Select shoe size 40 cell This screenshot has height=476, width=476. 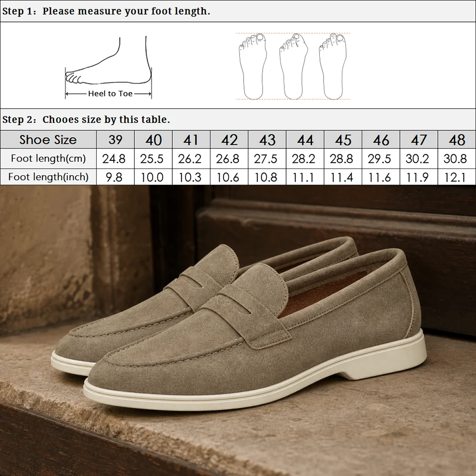point(153,139)
